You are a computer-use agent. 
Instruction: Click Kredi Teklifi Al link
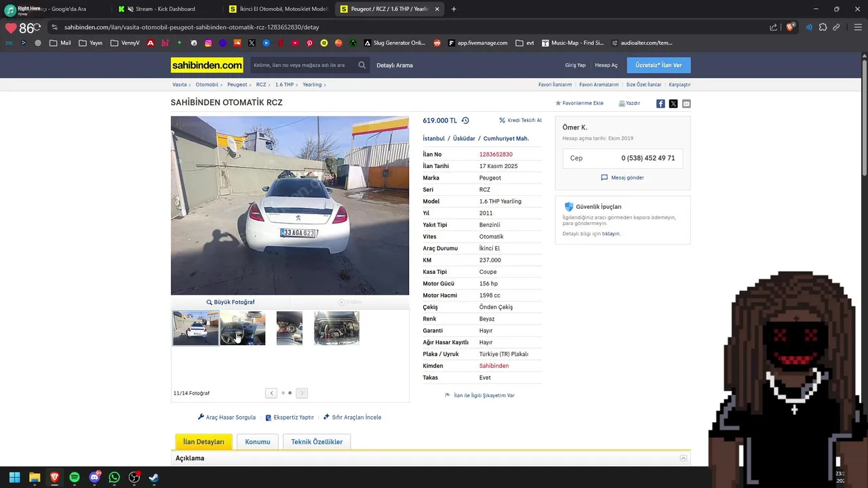point(520,121)
